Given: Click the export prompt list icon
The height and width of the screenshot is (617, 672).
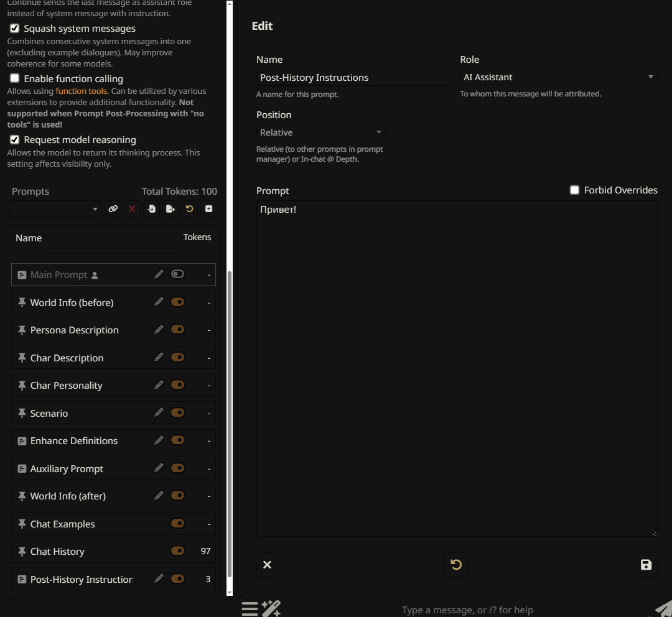Looking at the screenshot, I should pos(170,209).
